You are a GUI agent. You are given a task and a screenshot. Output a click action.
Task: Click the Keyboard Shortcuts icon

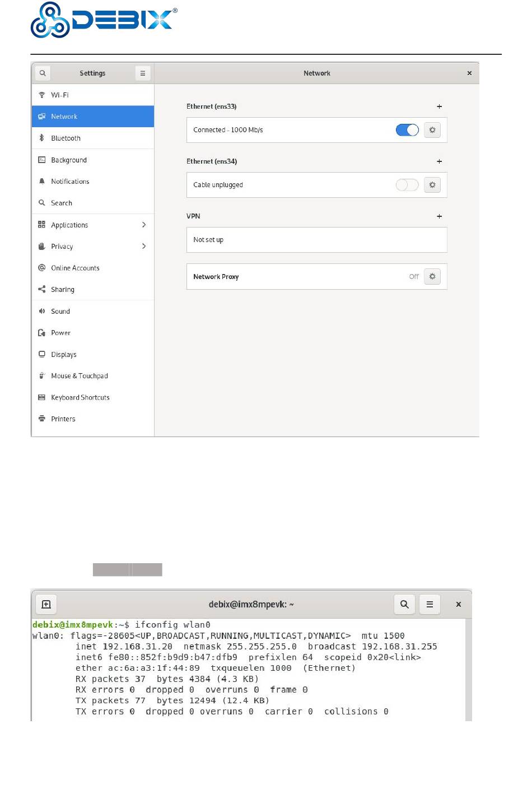pos(42,397)
